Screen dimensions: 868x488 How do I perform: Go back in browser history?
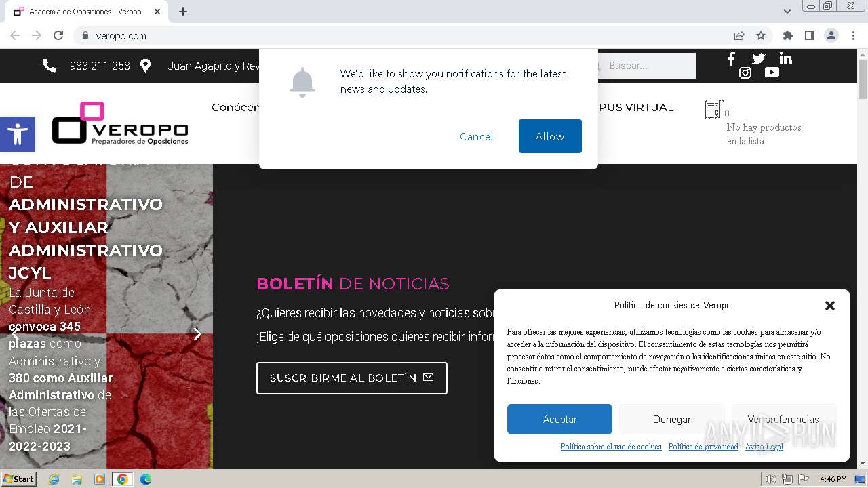coord(15,36)
